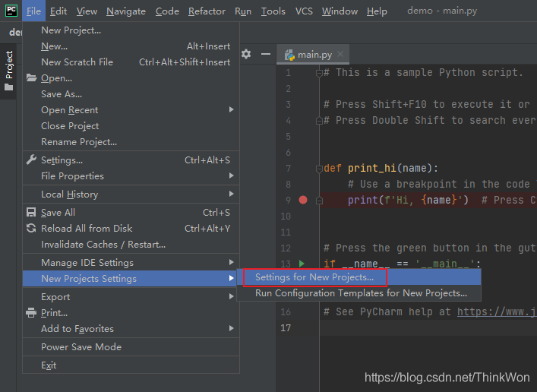Expand the Manage IDE Settings submenu

(x=87, y=263)
